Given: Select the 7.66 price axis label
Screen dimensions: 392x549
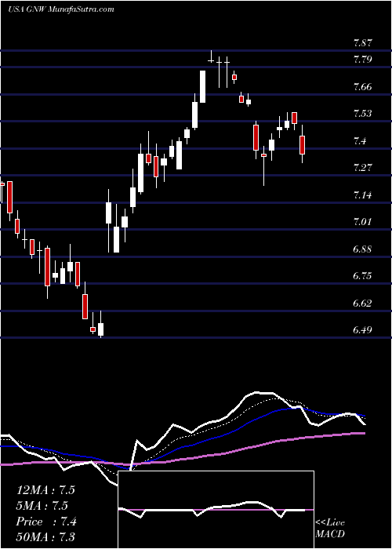Looking at the screenshot, I should click(363, 87).
